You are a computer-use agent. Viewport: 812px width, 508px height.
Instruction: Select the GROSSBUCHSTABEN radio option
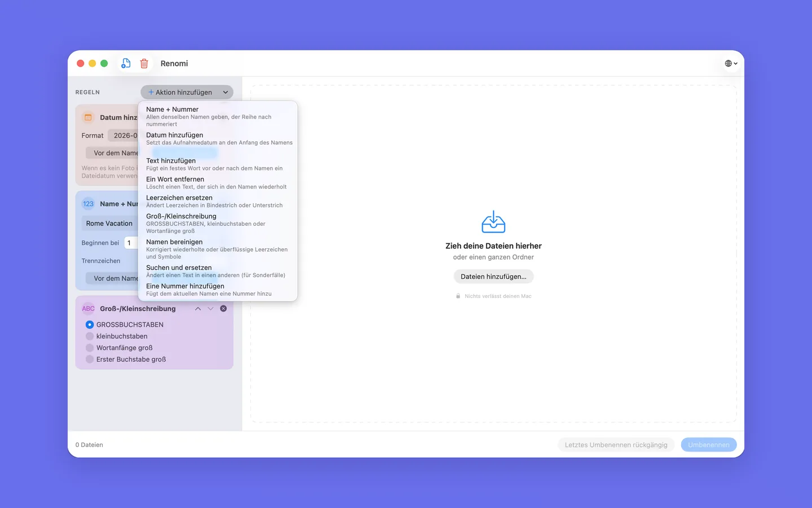coord(90,325)
